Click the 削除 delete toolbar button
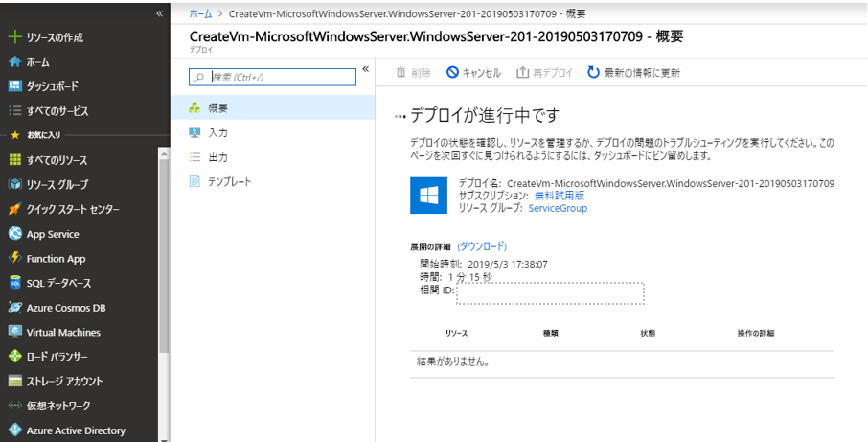 tap(414, 73)
